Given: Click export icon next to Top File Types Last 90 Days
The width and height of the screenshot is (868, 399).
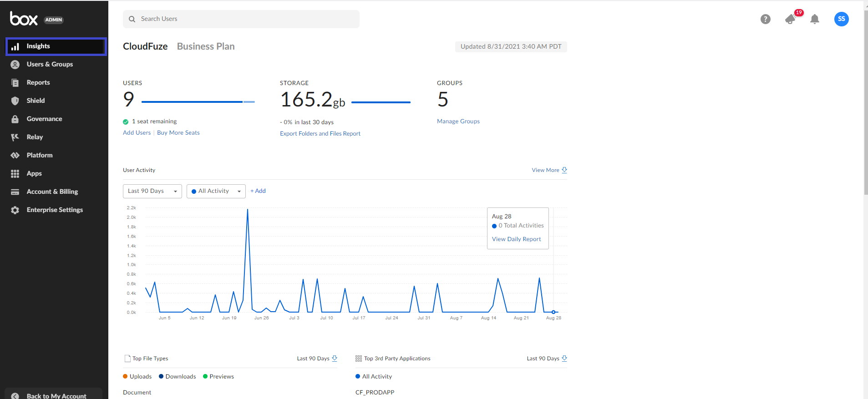Looking at the screenshot, I should coord(335,359).
